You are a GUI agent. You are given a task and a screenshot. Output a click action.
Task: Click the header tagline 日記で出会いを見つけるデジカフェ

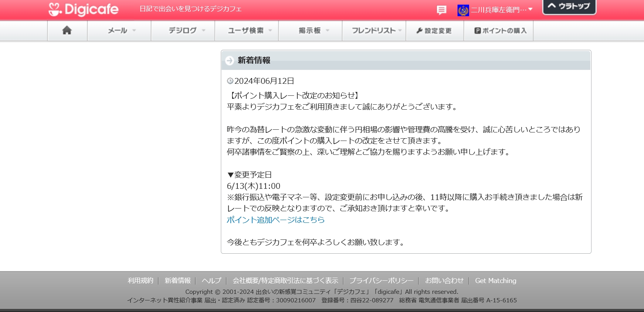tap(191, 9)
